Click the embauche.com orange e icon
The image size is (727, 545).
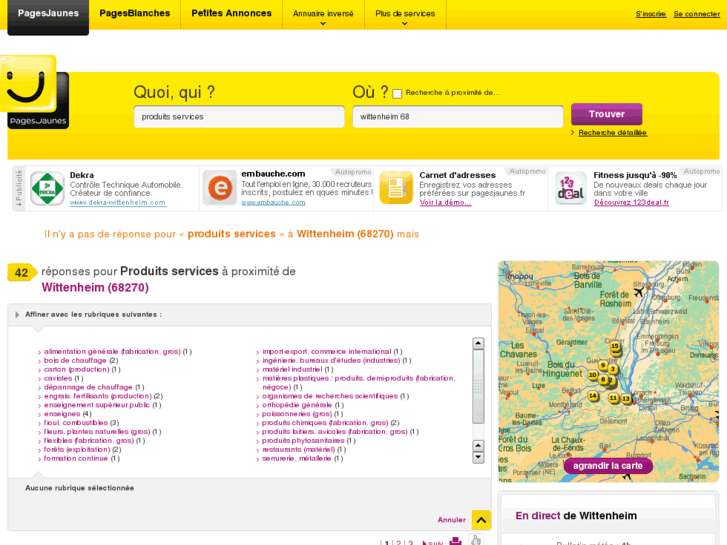point(220,188)
